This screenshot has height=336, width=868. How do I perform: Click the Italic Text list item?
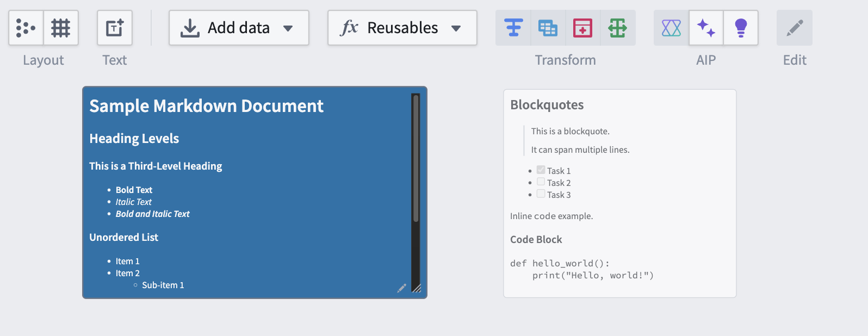(133, 202)
